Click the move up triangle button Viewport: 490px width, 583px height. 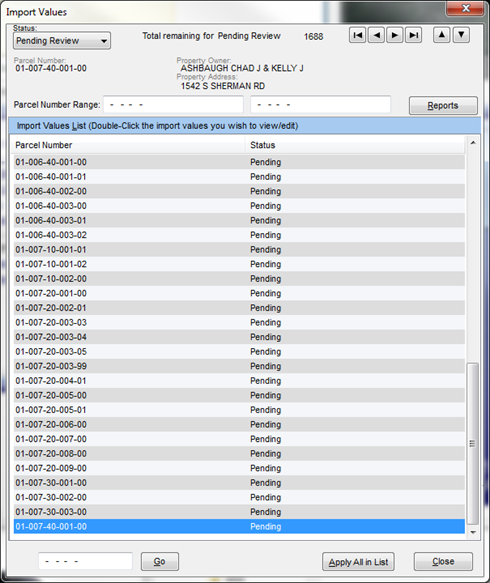pos(442,35)
